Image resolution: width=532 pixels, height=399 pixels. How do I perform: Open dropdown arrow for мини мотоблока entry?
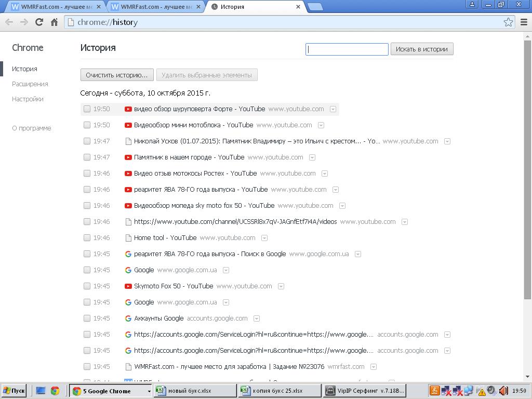[x=321, y=126]
